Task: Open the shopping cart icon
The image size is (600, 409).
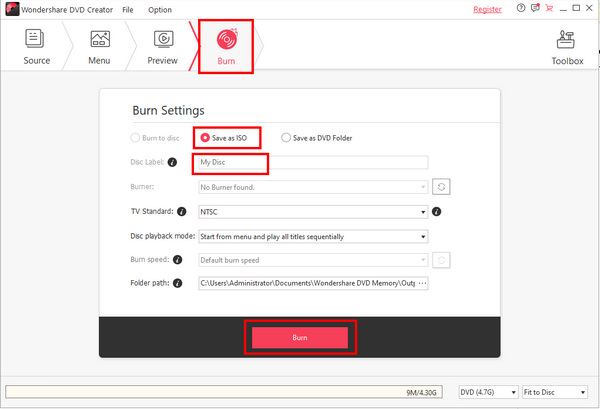Action: pos(549,8)
